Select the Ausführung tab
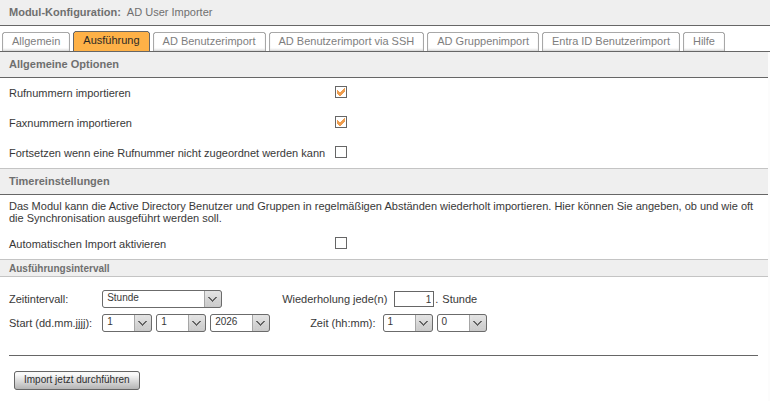 coord(111,42)
